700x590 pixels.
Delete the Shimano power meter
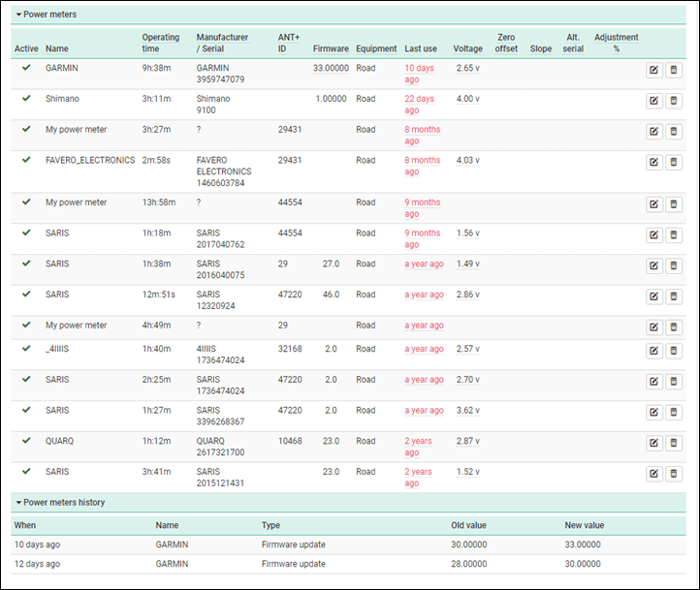click(674, 101)
